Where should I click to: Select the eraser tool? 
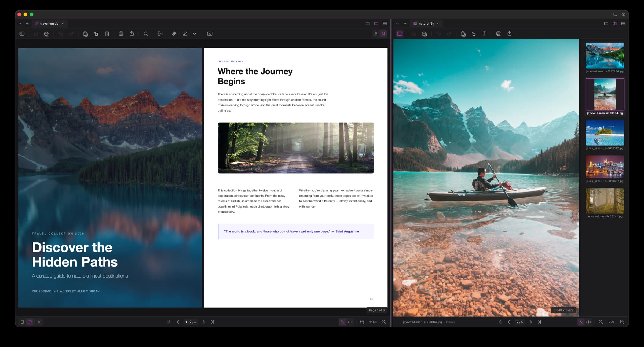(x=174, y=34)
